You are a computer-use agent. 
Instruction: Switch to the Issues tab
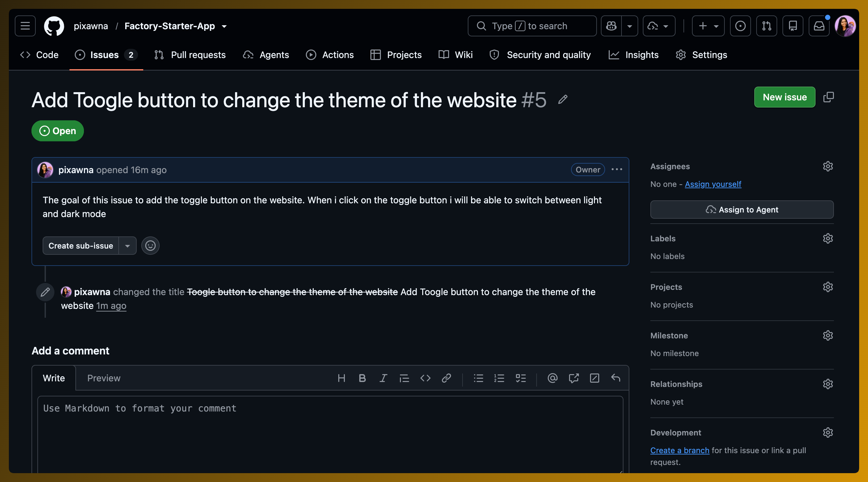[106, 55]
